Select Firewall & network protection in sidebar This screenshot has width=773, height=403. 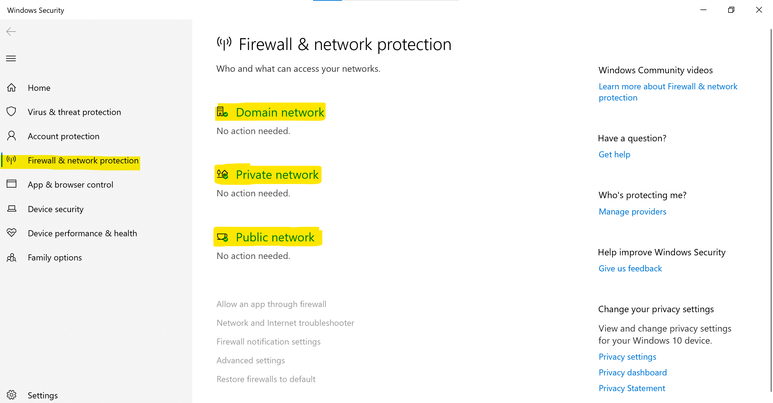click(x=83, y=161)
